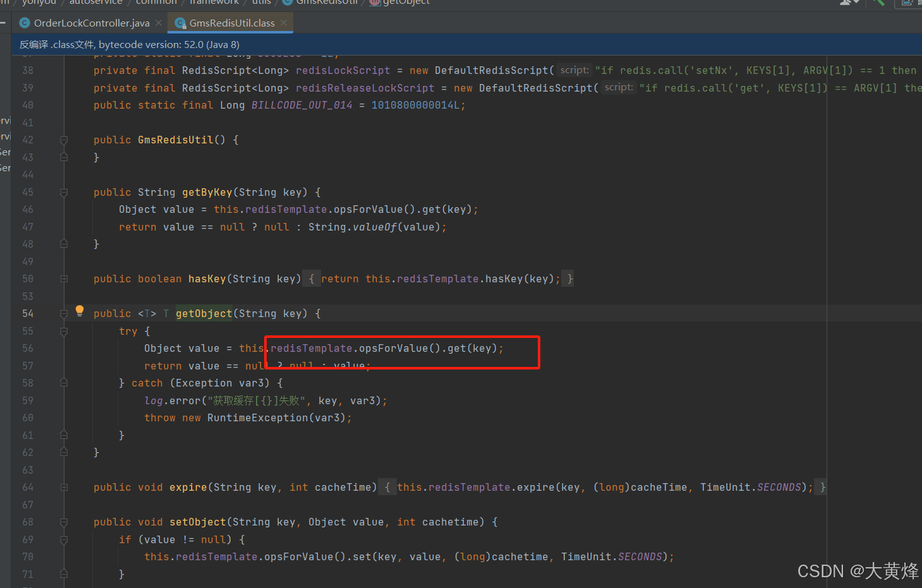Viewport: 922px width, 588px height.
Task: Collapse the getByKey method at line 45
Action: click(x=64, y=192)
